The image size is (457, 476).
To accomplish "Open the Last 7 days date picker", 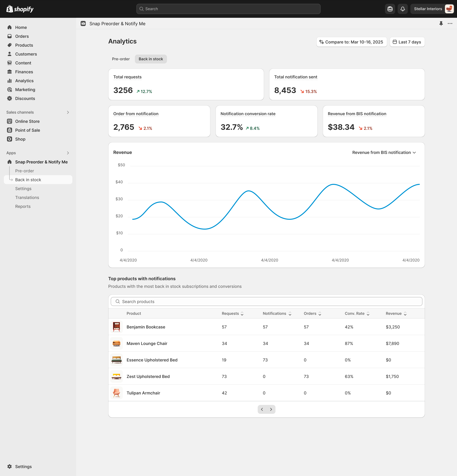I will 407,42.
